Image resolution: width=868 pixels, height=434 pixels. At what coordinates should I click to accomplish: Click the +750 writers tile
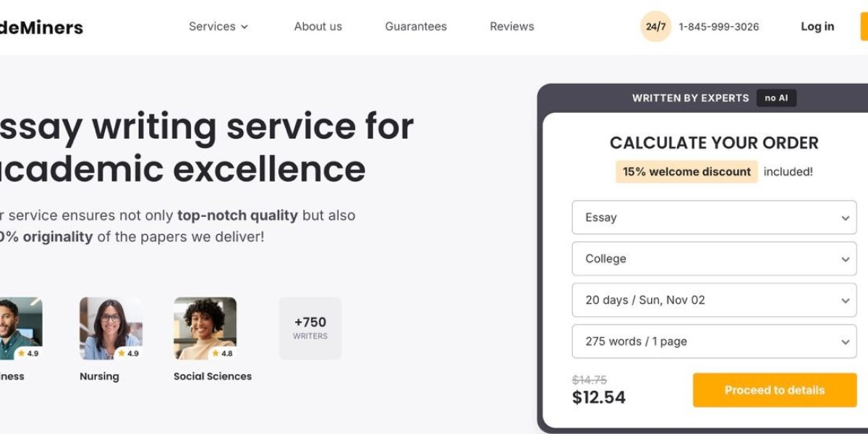(x=310, y=328)
